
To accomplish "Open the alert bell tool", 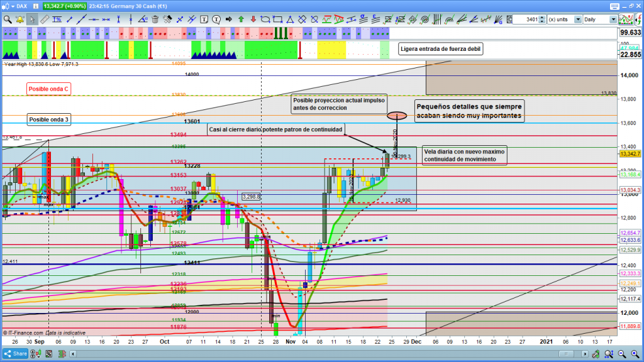I will point(19,19).
